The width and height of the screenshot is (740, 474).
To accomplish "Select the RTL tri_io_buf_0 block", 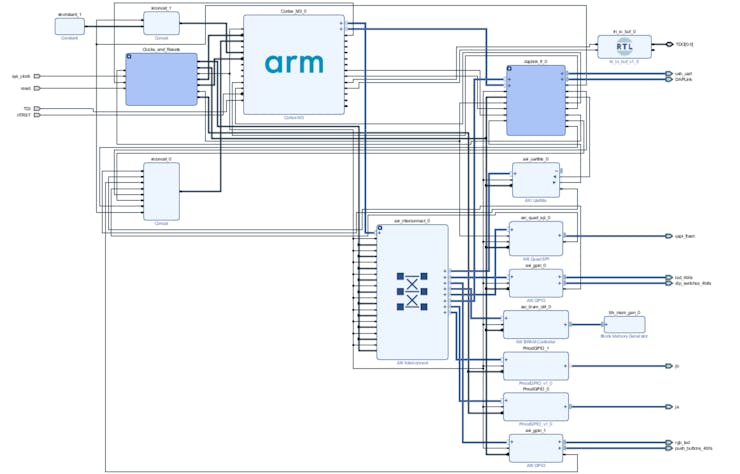I will tap(624, 47).
